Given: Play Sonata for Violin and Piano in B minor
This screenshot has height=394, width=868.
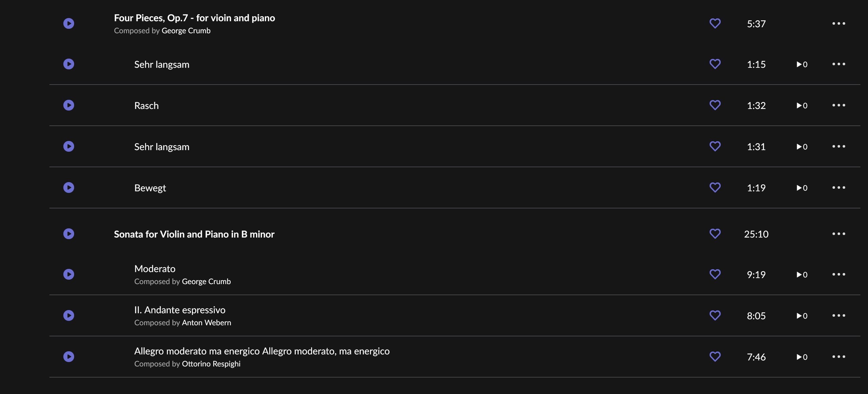Looking at the screenshot, I should (x=69, y=234).
